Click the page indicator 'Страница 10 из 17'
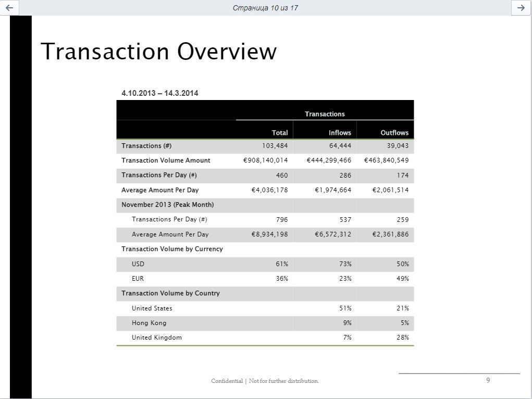Image resolution: width=532 pixels, height=399 pixels. pos(265,8)
